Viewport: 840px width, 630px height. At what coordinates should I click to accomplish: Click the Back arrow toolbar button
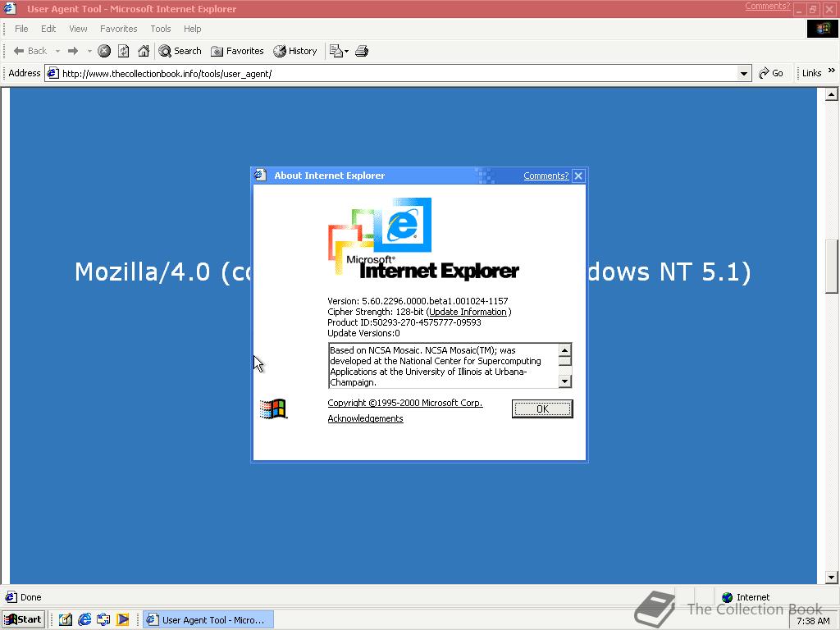(30, 51)
